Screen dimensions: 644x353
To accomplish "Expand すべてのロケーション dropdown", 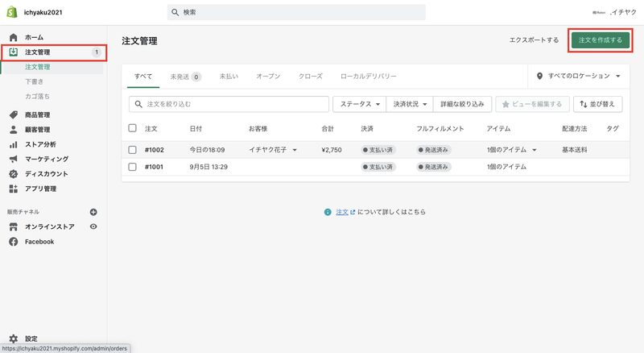I will [x=579, y=76].
